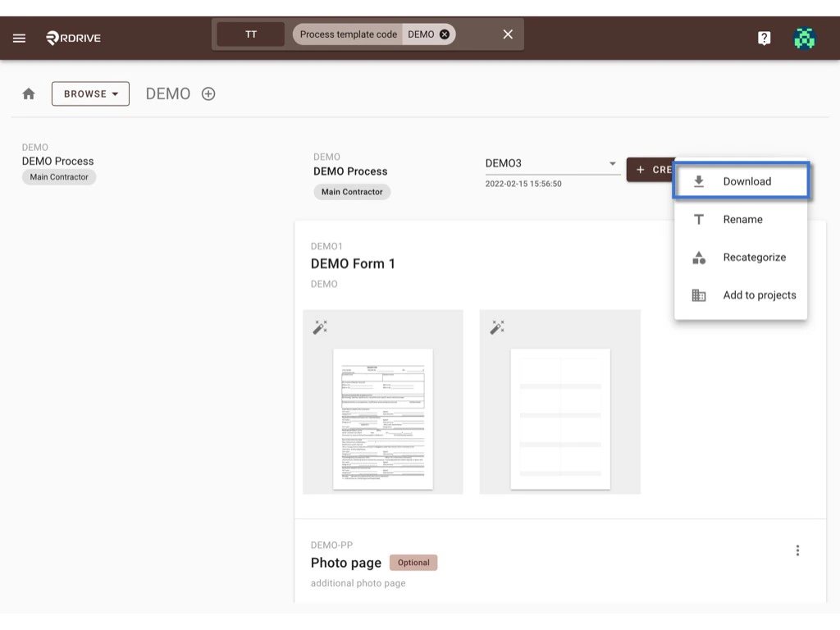Viewport: 840px width, 630px height.
Task: Clear the search using the X button
Action: tap(507, 34)
